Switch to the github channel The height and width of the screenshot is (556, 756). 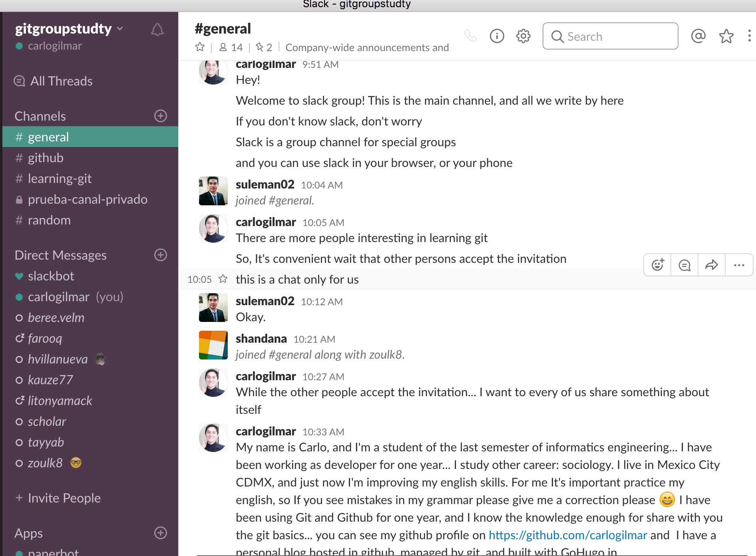tap(90, 158)
